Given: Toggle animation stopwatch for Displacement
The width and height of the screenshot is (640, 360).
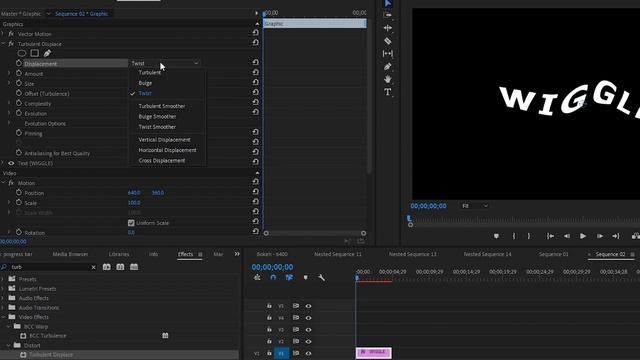Looking at the screenshot, I should tap(19, 63).
